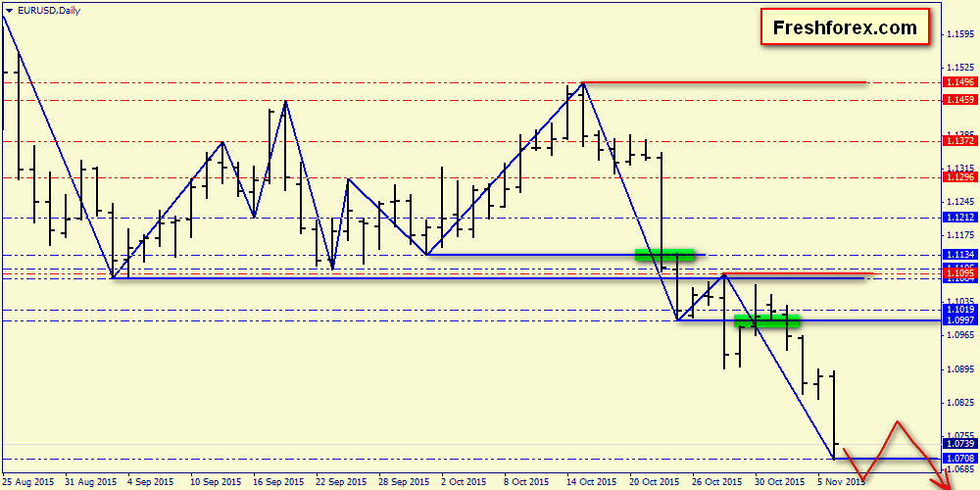980x490 pixels.
Task: Select the 10 Sep 2015 date label
Action: [x=217, y=482]
